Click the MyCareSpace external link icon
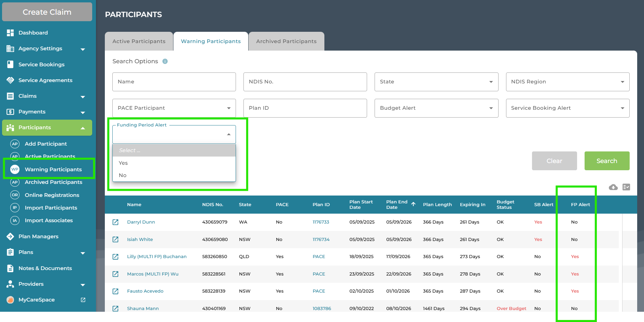The image size is (644, 322). pos(83,300)
